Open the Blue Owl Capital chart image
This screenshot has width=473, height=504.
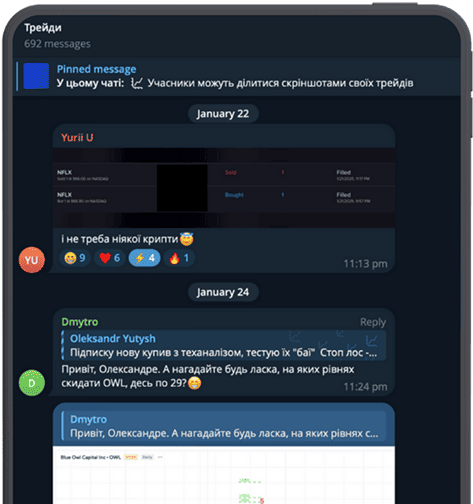pyautogui.click(x=224, y=475)
